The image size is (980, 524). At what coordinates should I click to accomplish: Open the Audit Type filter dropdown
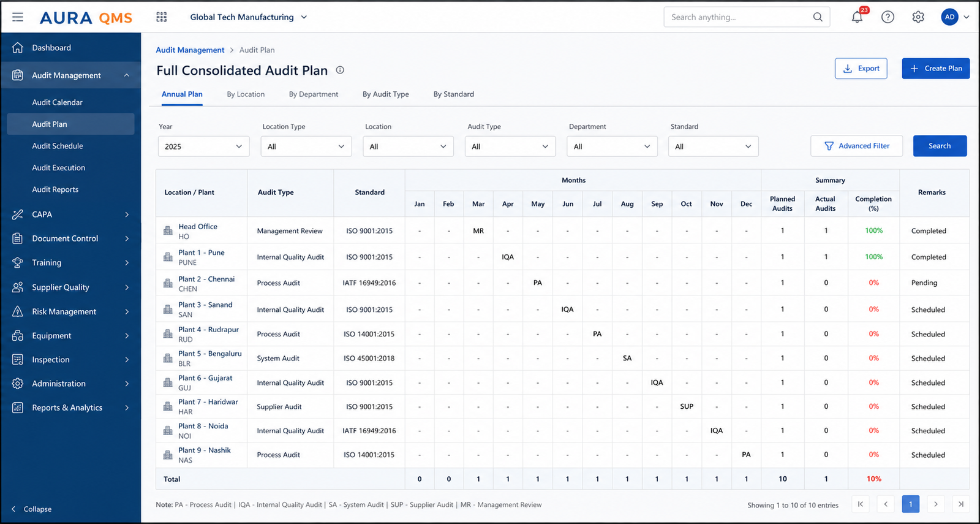coord(510,146)
